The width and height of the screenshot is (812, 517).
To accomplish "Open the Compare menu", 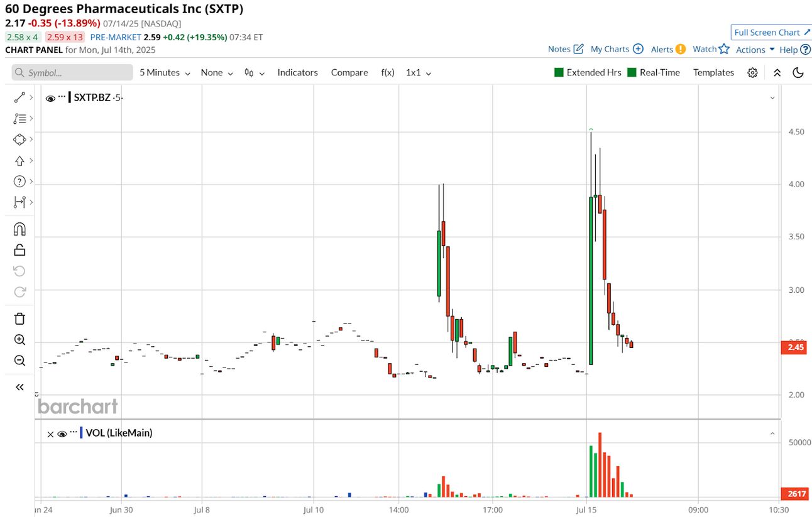I will click(349, 73).
